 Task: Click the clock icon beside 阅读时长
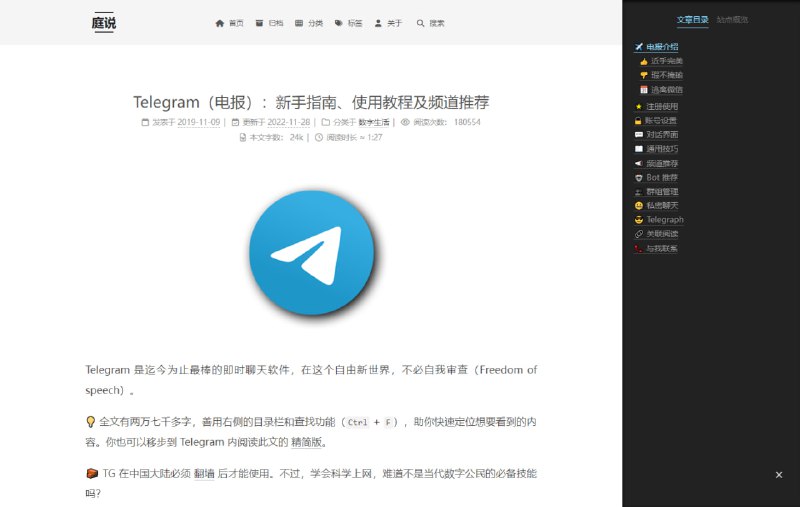[x=319, y=138]
